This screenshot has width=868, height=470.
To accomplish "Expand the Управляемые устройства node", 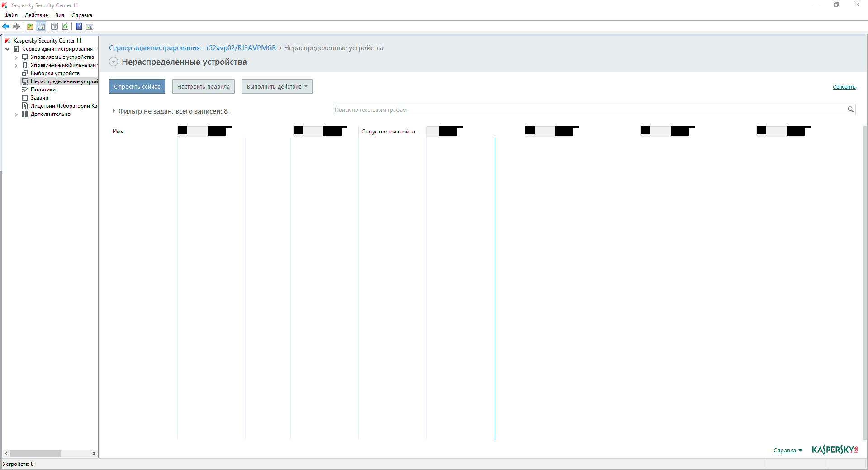I will pos(16,57).
